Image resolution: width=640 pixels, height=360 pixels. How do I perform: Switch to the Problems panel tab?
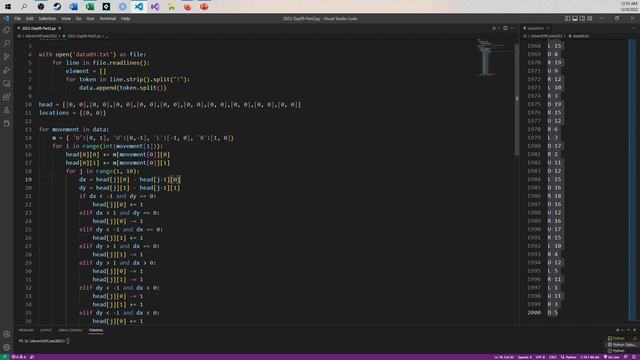tap(26, 330)
